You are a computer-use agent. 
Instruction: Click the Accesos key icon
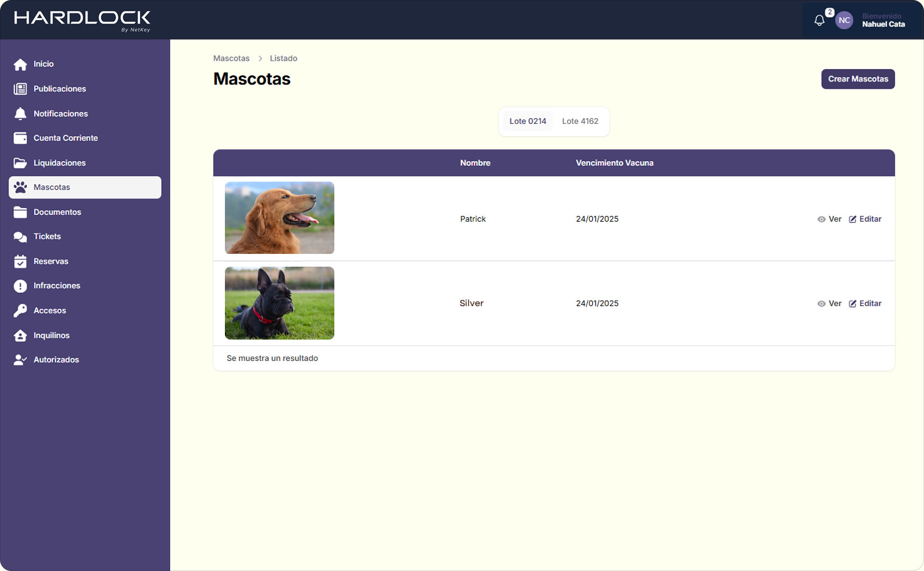tap(20, 311)
